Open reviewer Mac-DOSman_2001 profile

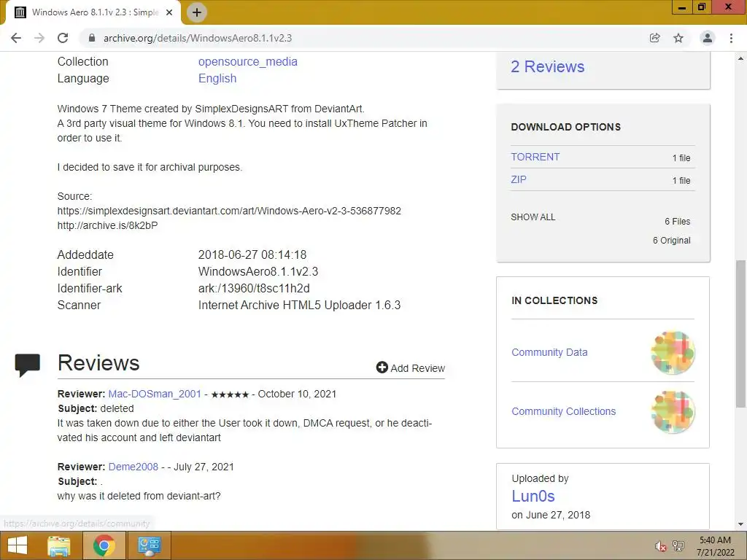(x=155, y=394)
